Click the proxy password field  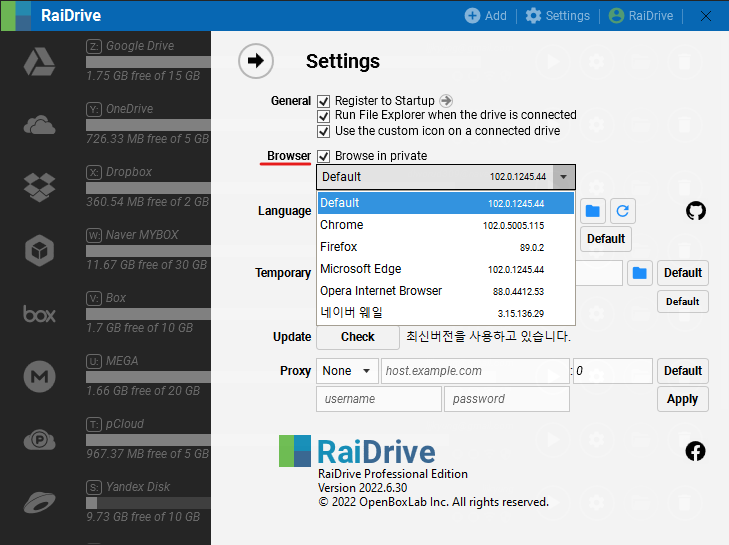pos(507,399)
